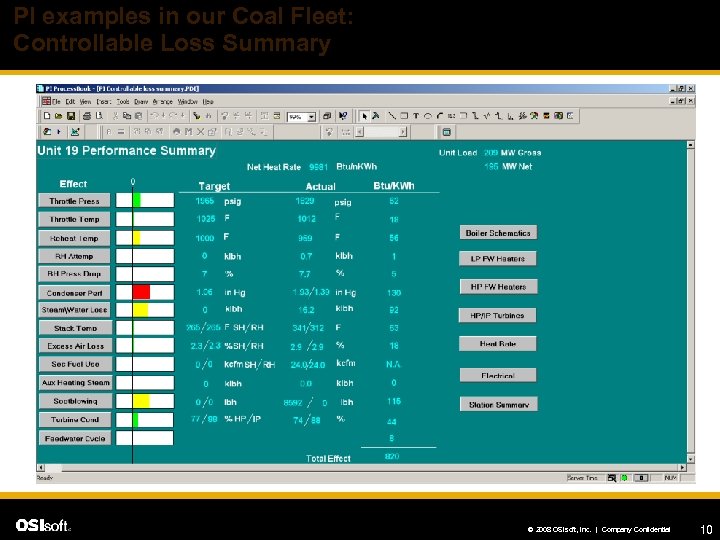This screenshot has height=540, width=720.
Task: Click the Condenser Perf effect button
Action: tap(74, 292)
